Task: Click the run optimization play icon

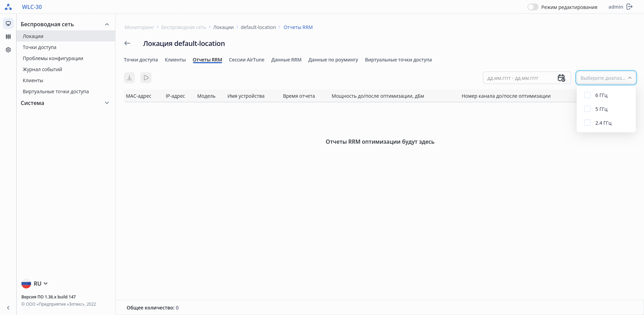Action: [x=146, y=78]
